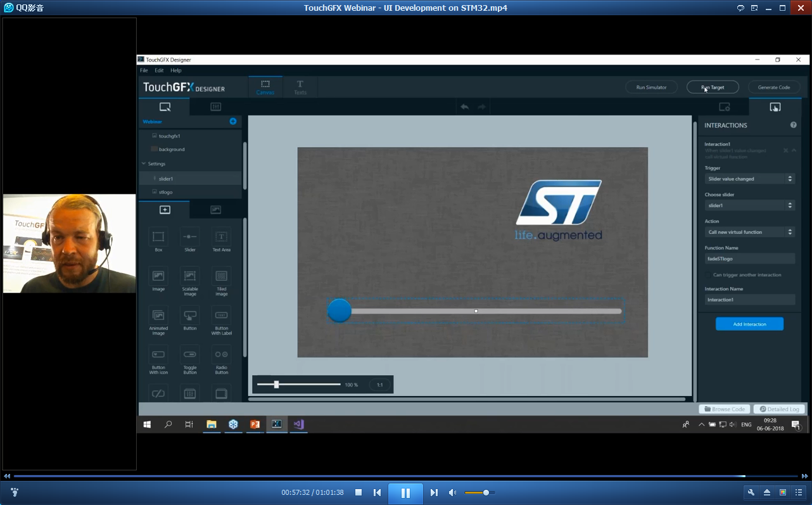Click the eject open-file icon
Image resolution: width=812 pixels, height=505 pixels.
click(x=767, y=492)
